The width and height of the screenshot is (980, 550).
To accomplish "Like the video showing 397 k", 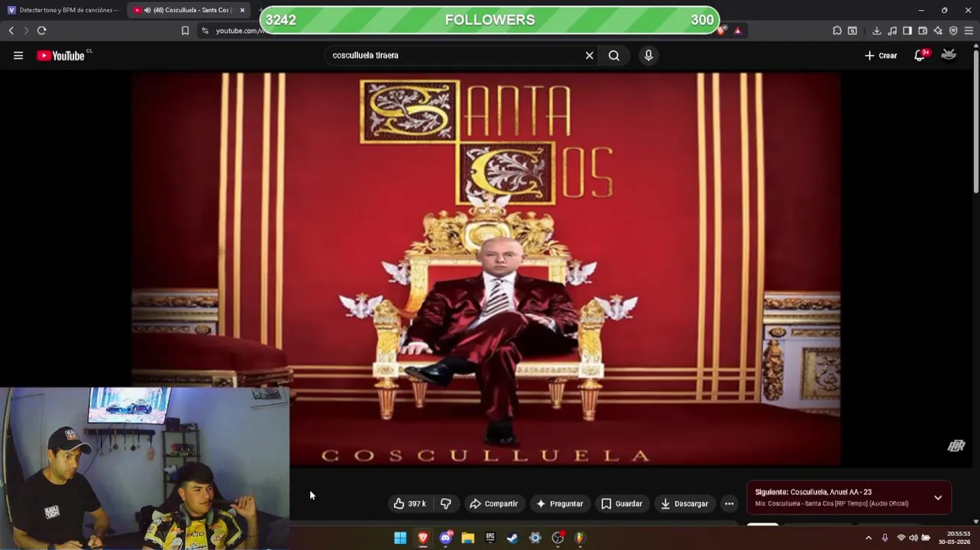I will (x=409, y=503).
